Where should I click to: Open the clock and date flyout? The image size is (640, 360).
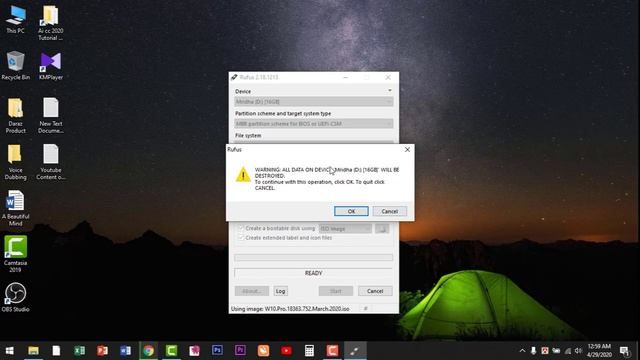point(599,351)
